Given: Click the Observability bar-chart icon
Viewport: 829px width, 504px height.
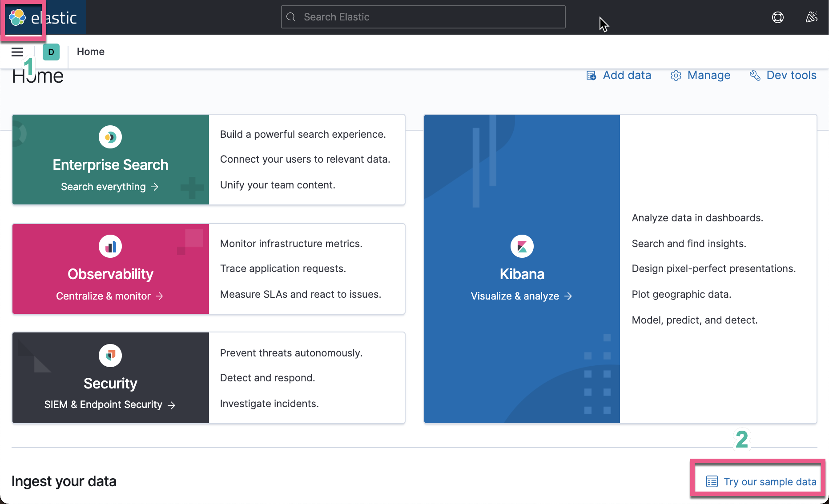Looking at the screenshot, I should tap(110, 246).
